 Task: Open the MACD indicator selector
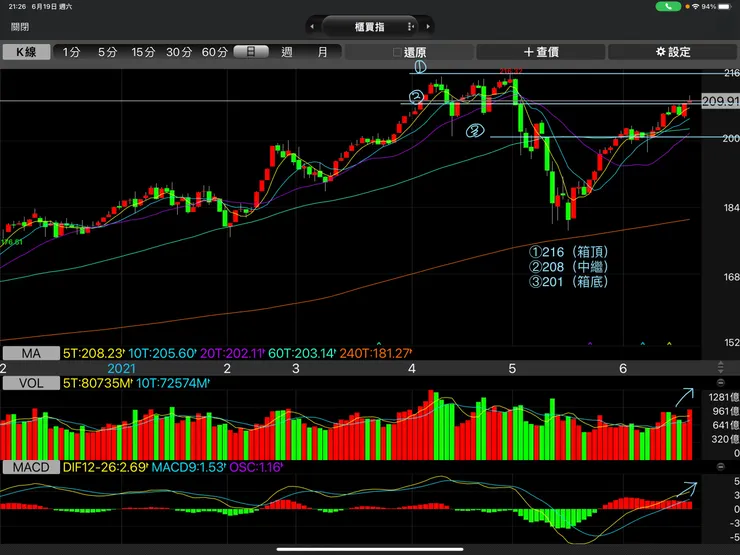pos(31,467)
